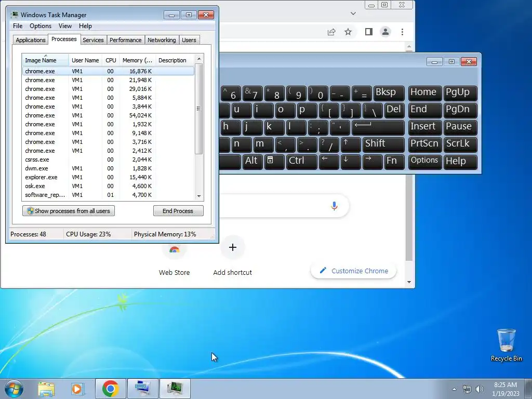This screenshot has height=399, width=532.
Task: Click the Bksp key
Action: coord(389,94)
